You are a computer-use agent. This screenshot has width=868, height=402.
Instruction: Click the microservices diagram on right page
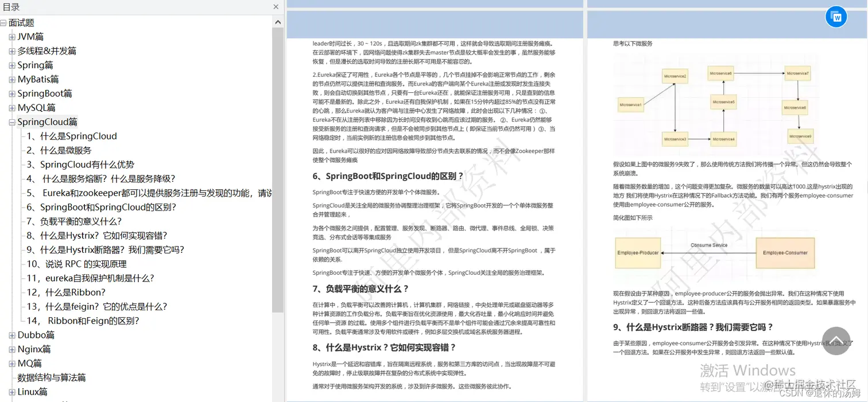717,104
